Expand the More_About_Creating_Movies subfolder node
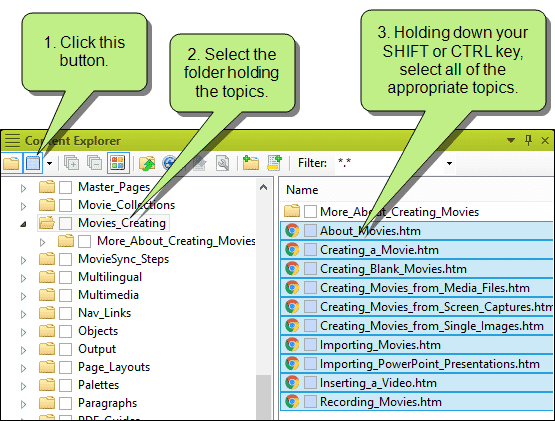 coord(42,242)
